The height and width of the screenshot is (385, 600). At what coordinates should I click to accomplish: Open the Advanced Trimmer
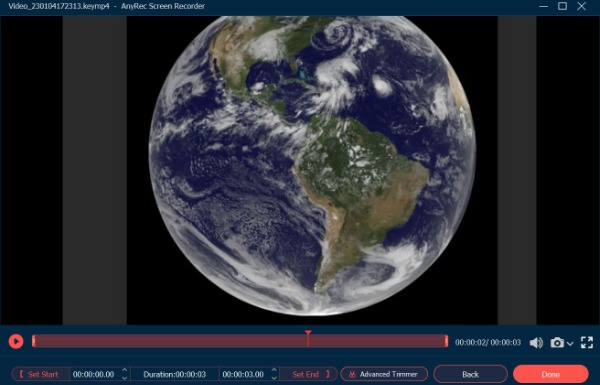coord(384,374)
